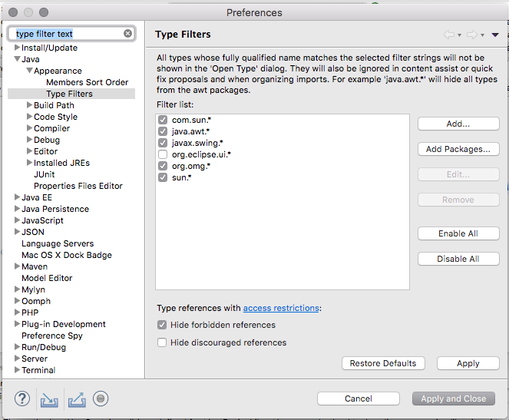The height and width of the screenshot is (420, 509).
Task: Select the org.eclipse.ui.* filter text
Action: point(201,154)
